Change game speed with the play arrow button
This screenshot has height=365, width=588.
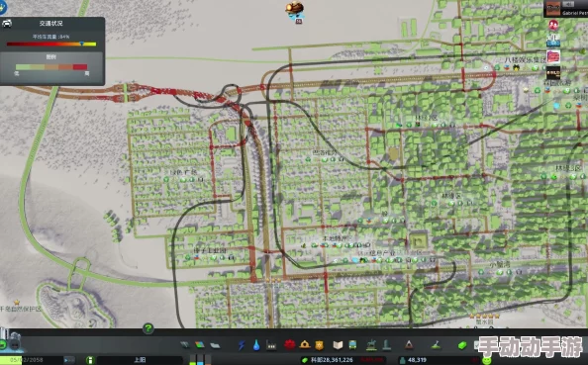coord(69,360)
